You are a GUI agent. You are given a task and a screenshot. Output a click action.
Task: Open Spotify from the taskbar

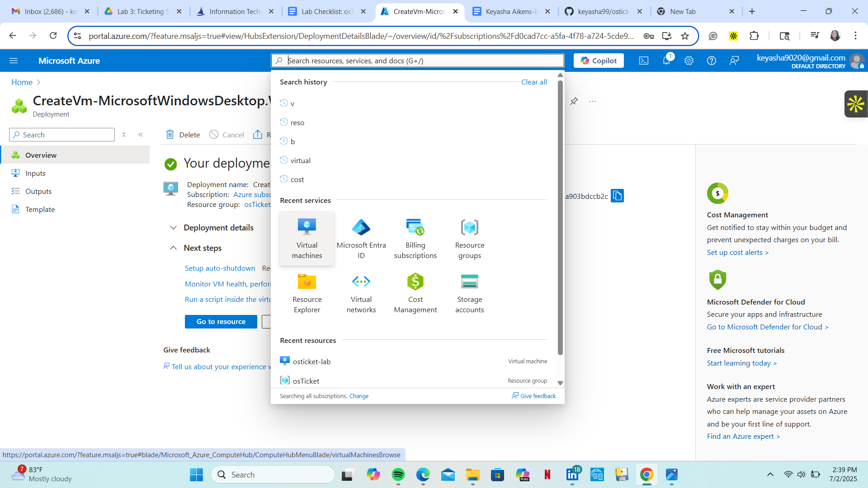[x=398, y=474]
